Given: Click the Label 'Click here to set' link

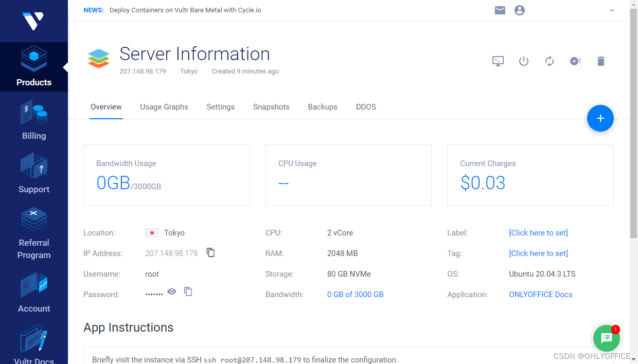Looking at the screenshot, I should coord(539,233).
